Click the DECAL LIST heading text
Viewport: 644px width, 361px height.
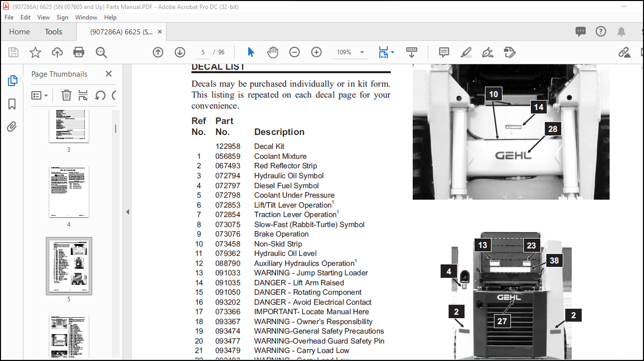218,67
